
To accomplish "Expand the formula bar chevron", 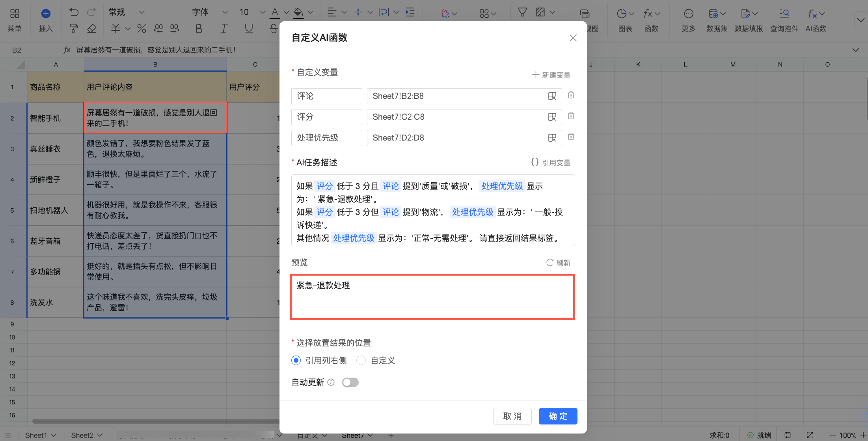I will tap(855, 50).
